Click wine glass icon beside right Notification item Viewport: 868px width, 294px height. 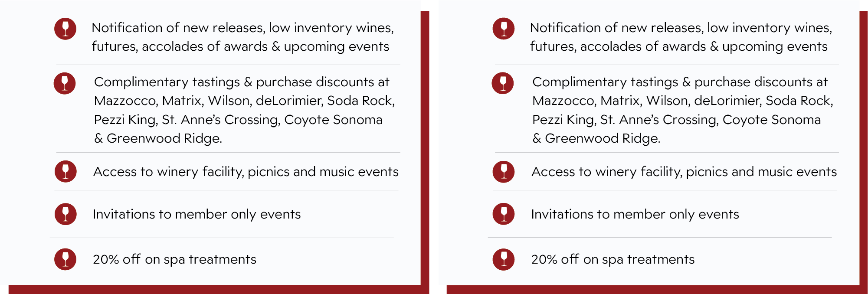504,29
